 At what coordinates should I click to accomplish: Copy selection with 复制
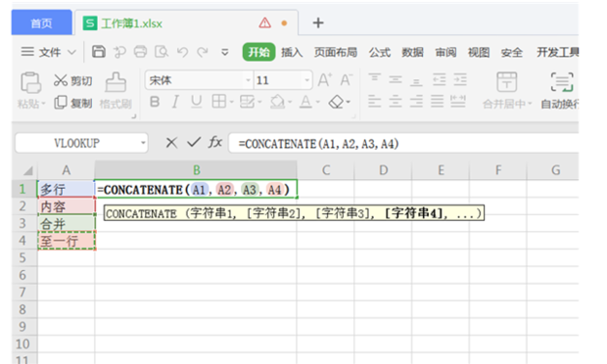72,103
